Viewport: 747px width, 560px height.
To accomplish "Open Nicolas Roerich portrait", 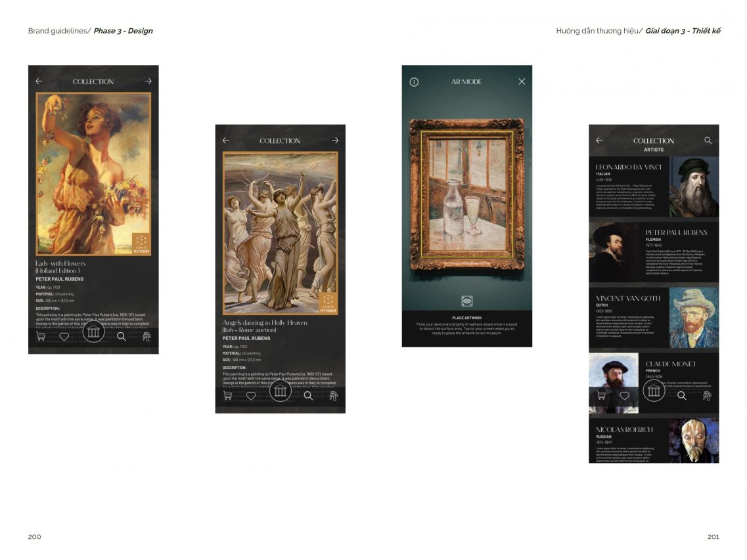I will tap(694, 441).
